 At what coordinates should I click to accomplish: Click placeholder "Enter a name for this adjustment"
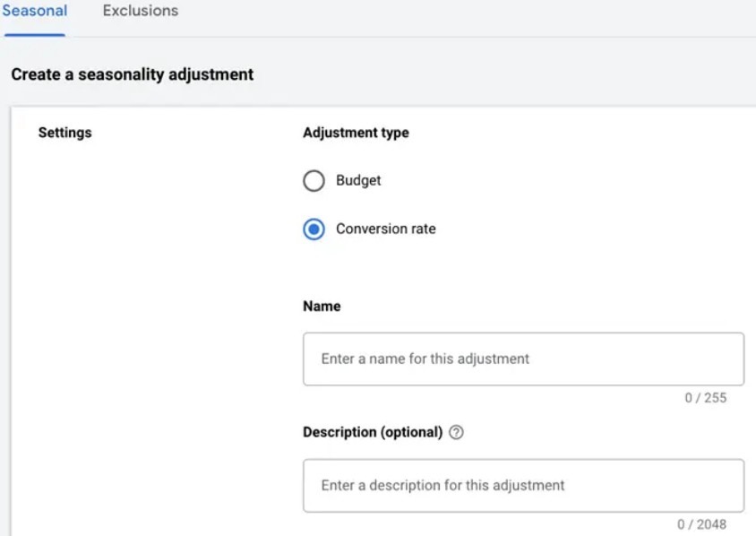425,359
